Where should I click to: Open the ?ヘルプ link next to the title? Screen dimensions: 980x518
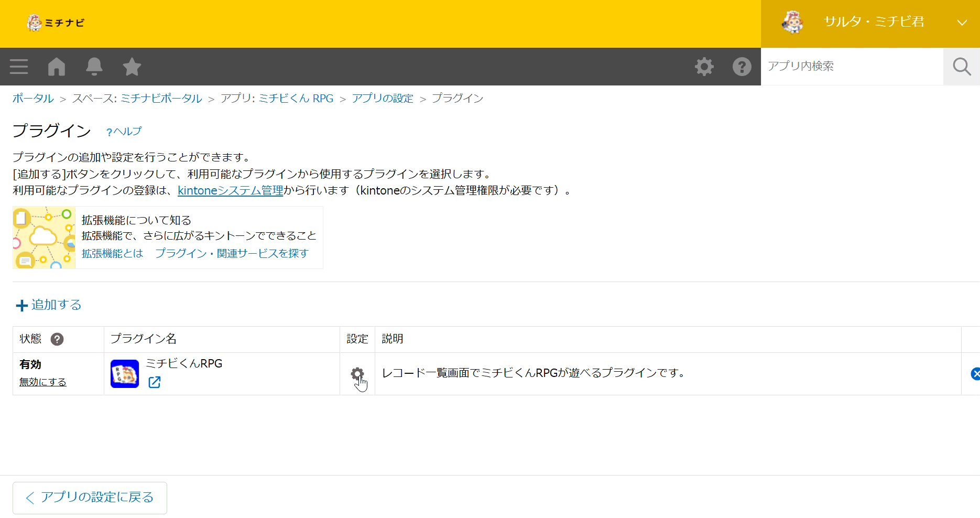point(124,131)
